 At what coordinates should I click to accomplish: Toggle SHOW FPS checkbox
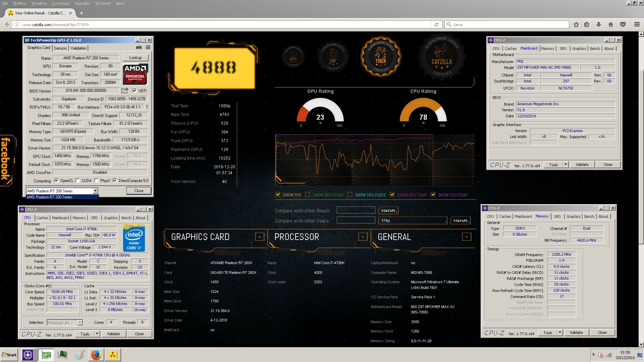click(278, 195)
